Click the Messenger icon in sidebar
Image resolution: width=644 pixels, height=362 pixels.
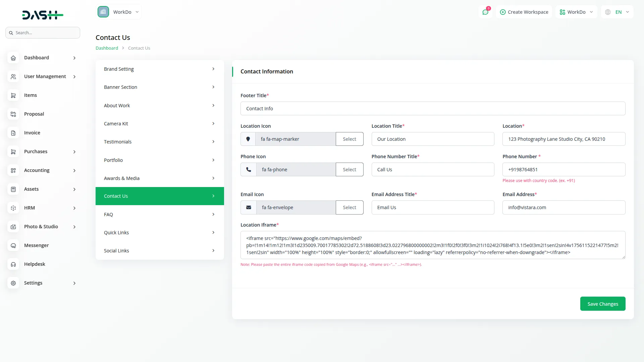click(x=13, y=246)
